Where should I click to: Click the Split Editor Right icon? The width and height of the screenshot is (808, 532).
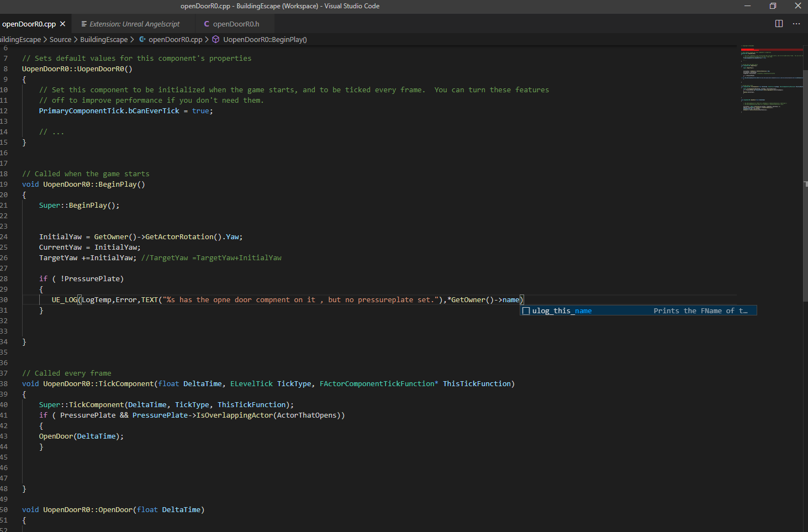779,24
